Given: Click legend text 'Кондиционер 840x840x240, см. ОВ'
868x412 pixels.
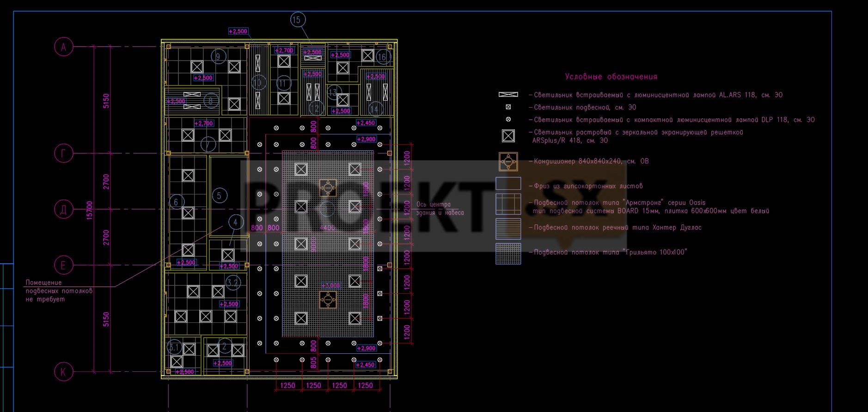Looking at the screenshot, I should pos(589,161).
